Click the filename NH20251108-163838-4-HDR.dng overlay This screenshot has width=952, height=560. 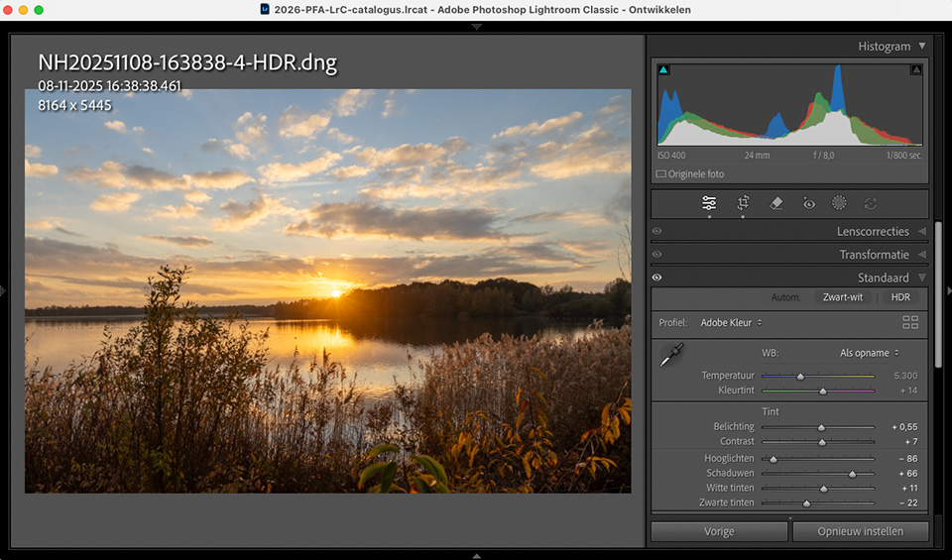point(187,62)
